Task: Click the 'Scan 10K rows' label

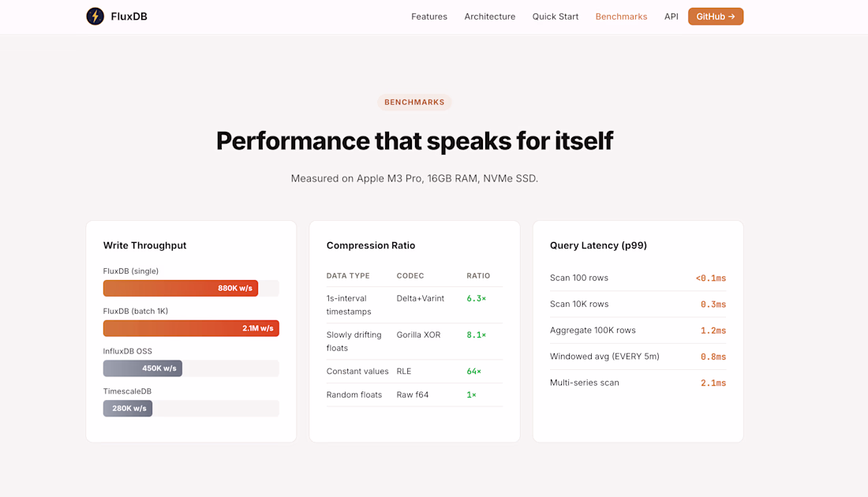Action: click(579, 304)
